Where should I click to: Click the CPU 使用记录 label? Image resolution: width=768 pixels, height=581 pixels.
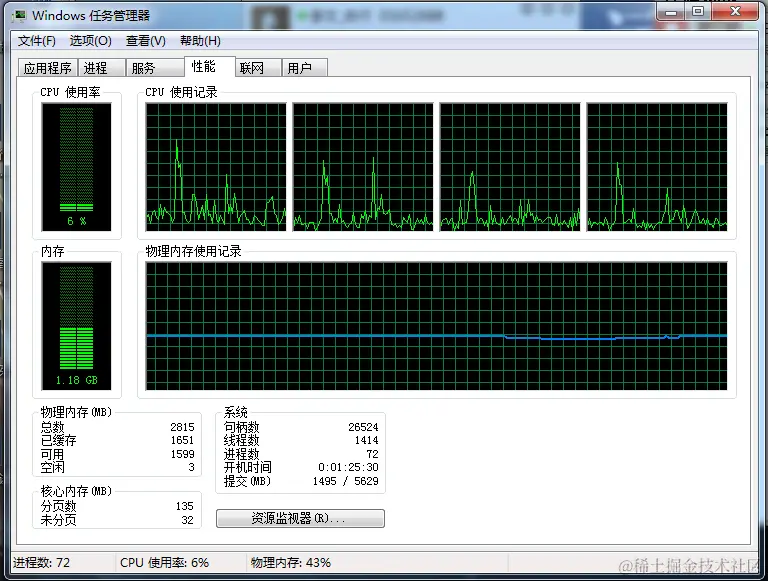click(x=181, y=92)
